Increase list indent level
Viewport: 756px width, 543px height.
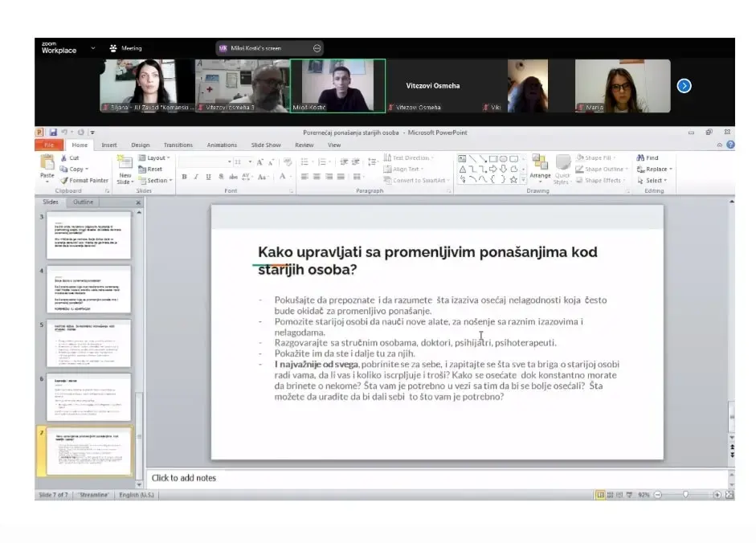pyautogui.click(x=356, y=162)
